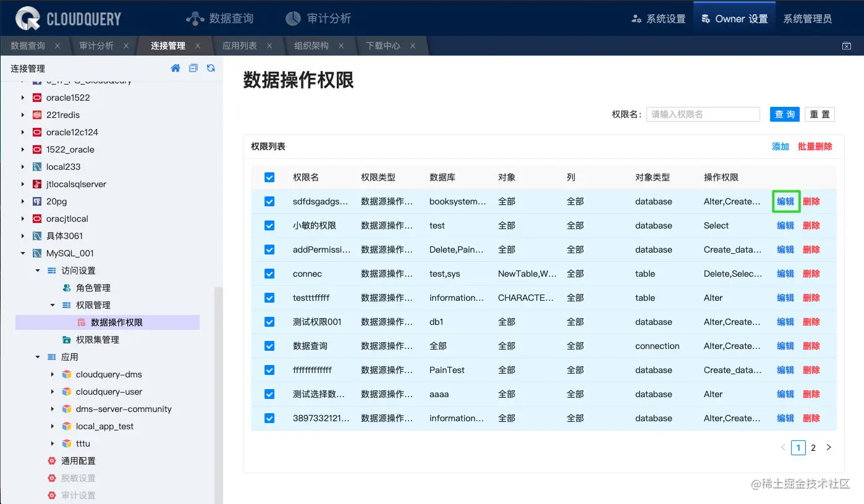Click the 批量删除 link

coord(815,146)
